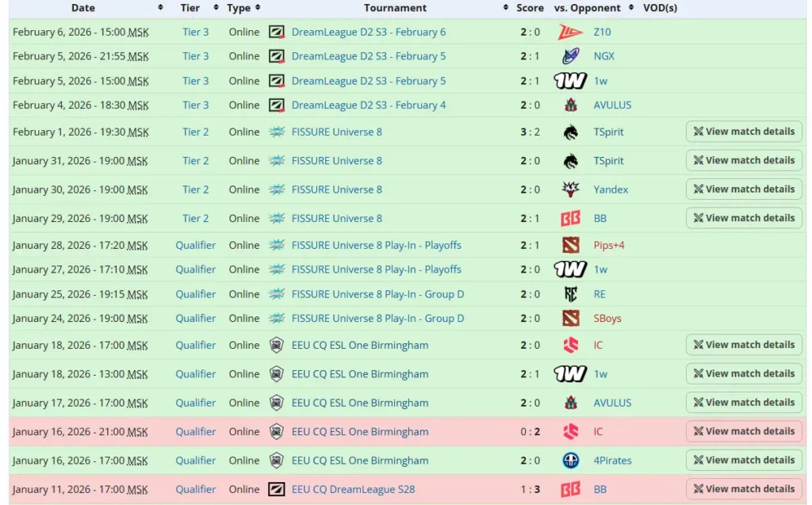Image resolution: width=812 pixels, height=505 pixels.
Task: Click FISSURE icon in January 30 row
Action: point(277,189)
